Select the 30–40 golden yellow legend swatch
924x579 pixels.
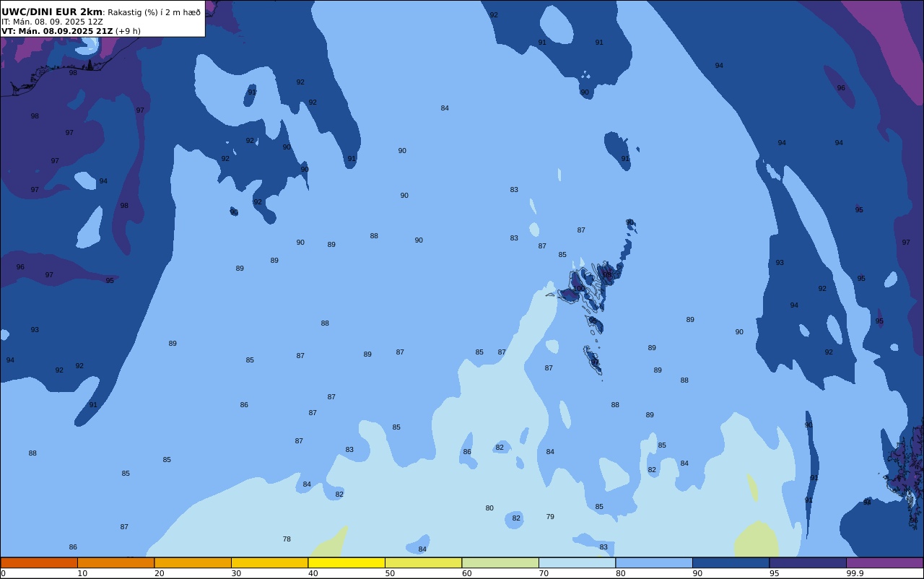click(270, 562)
